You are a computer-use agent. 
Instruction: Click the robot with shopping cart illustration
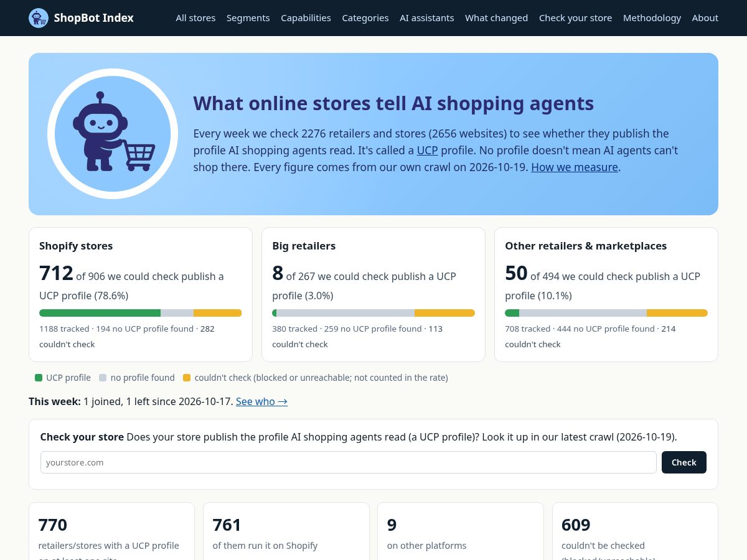(x=113, y=134)
